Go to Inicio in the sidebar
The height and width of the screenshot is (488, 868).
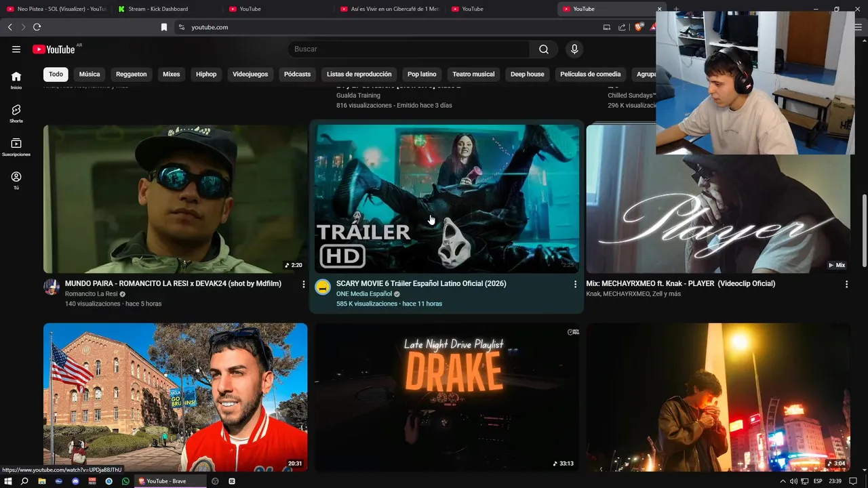coord(16,80)
